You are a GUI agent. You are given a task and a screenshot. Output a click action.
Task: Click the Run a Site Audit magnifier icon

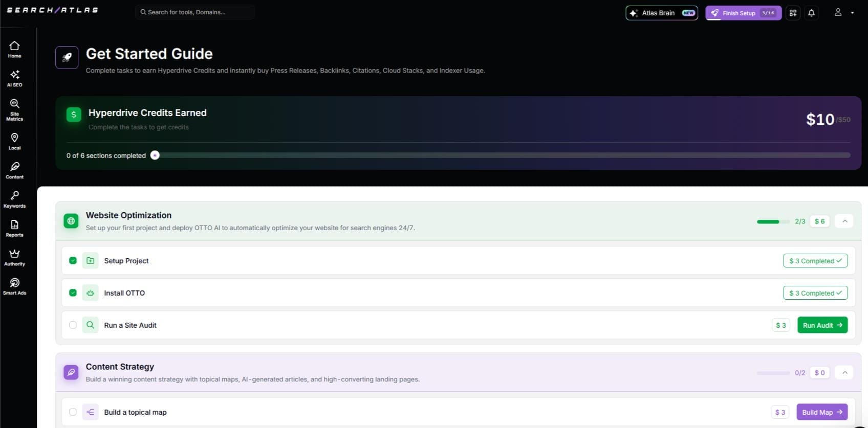tap(91, 325)
